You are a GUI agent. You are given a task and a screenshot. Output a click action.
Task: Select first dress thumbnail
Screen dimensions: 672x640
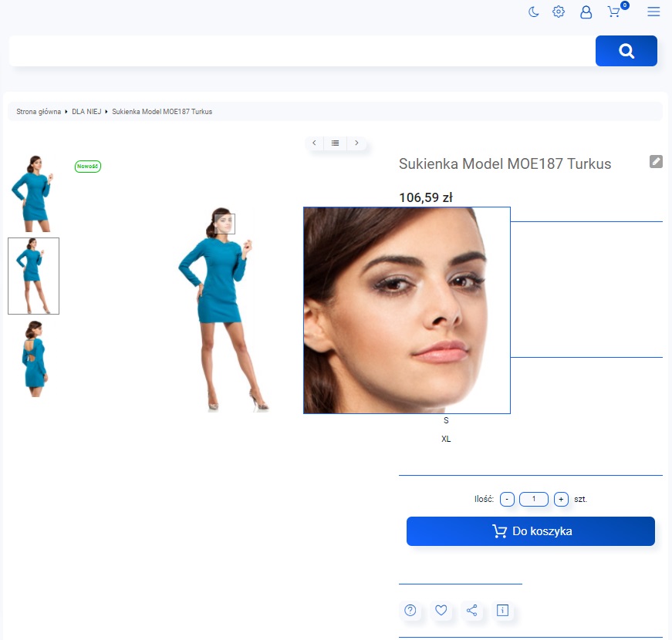pyautogui.click(x=33, y=194)
